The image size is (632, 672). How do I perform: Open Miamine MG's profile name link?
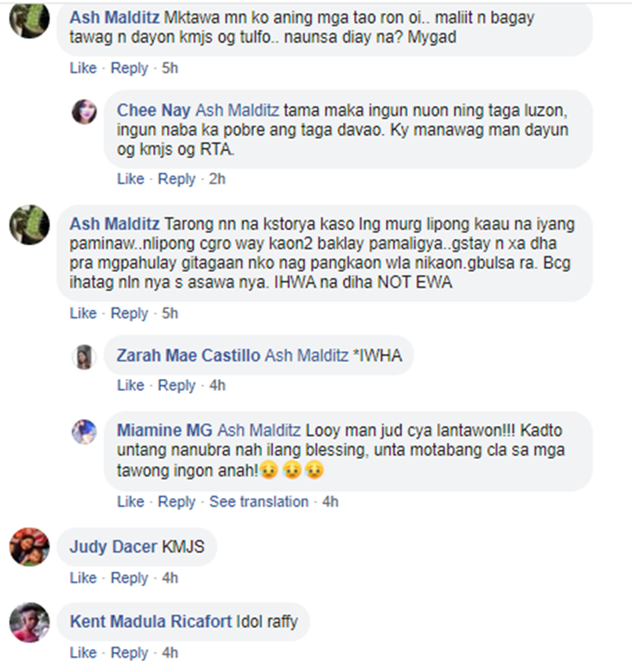164,430
